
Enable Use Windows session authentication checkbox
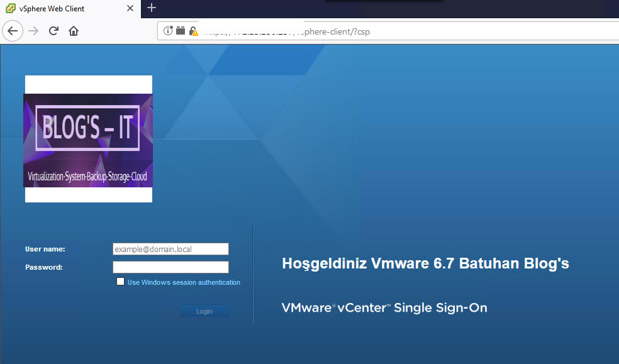point(120,282)
